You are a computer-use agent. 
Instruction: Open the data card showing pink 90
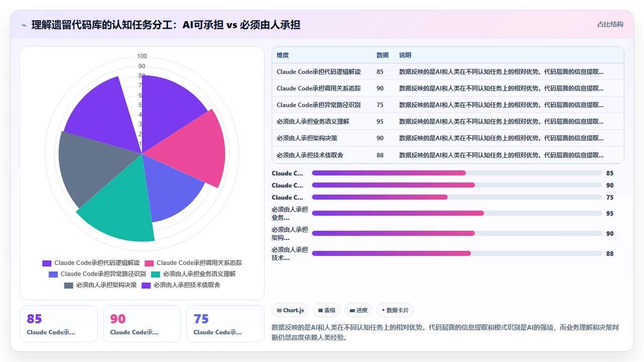(142, 324)
